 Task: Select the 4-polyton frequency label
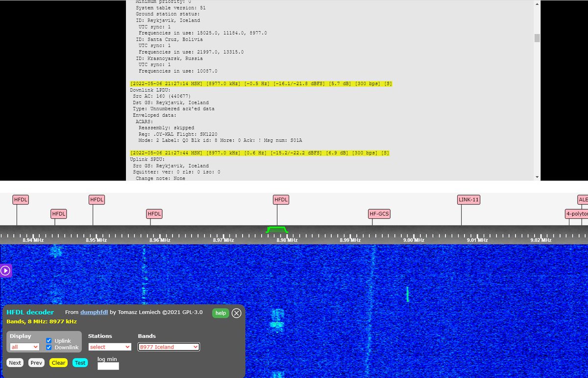[577, 214]
